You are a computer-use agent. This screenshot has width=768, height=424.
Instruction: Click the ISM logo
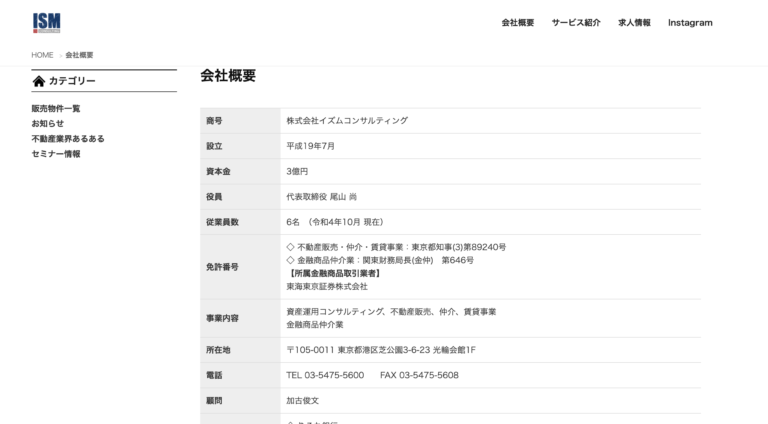(47, 23)
